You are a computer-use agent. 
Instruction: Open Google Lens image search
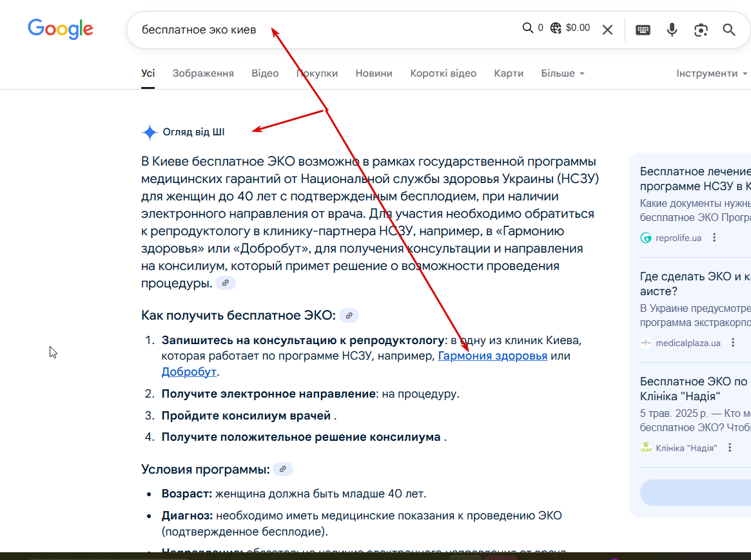point(701,30)
